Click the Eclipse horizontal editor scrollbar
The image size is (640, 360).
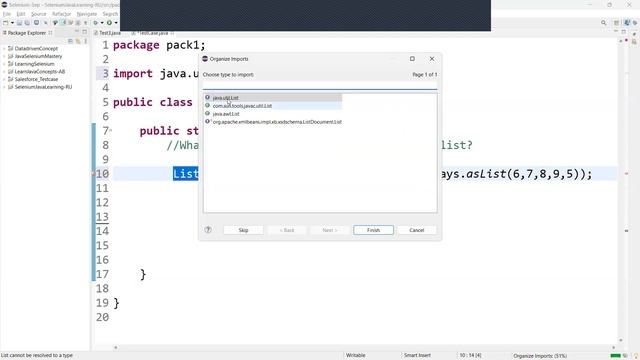[x=364, y=347]
